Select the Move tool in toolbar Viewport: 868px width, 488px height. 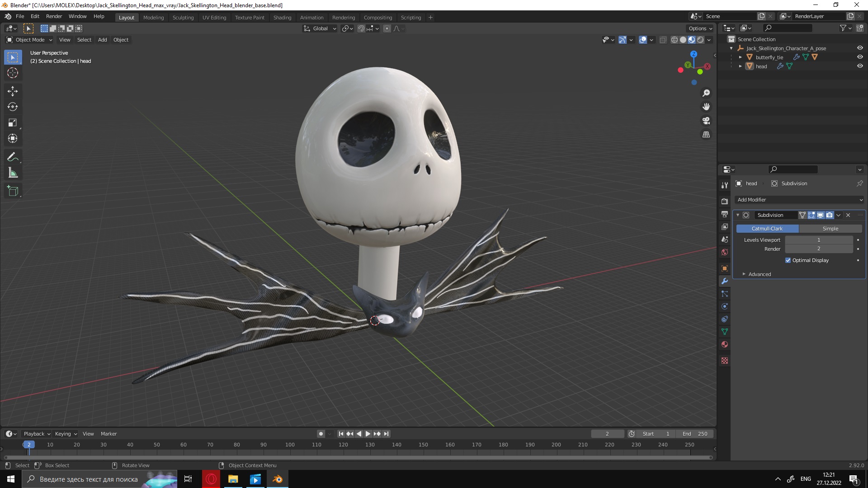(13, 91)
